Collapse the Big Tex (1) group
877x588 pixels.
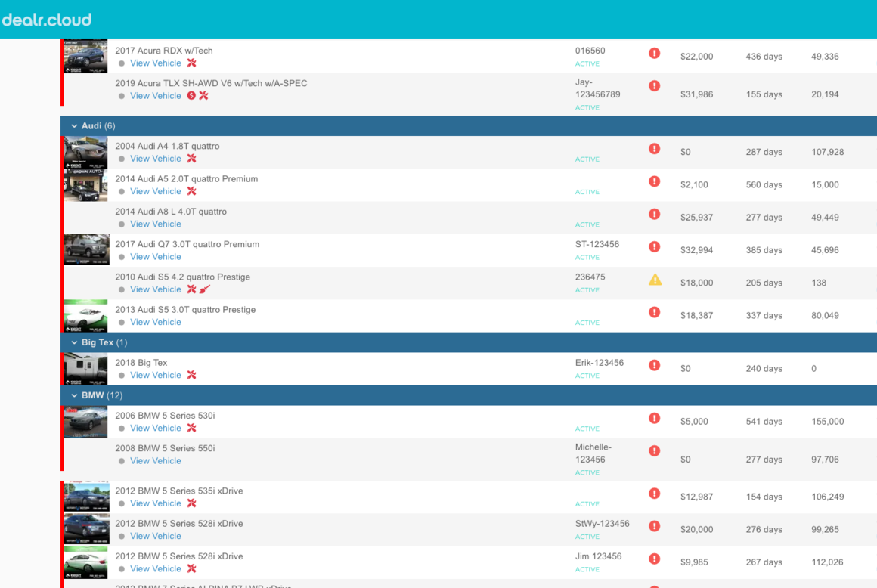point(74,342)
